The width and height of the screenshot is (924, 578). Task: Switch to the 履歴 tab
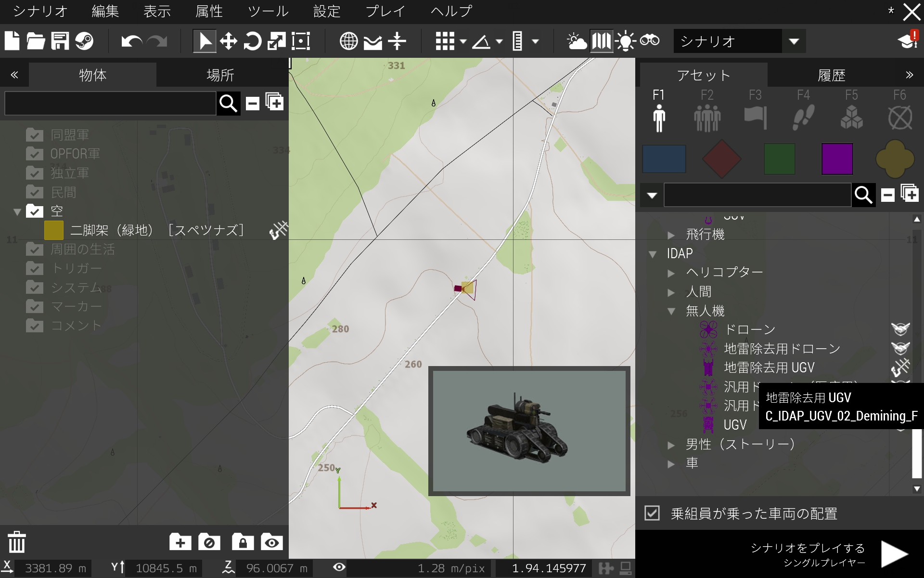(831, 75)
